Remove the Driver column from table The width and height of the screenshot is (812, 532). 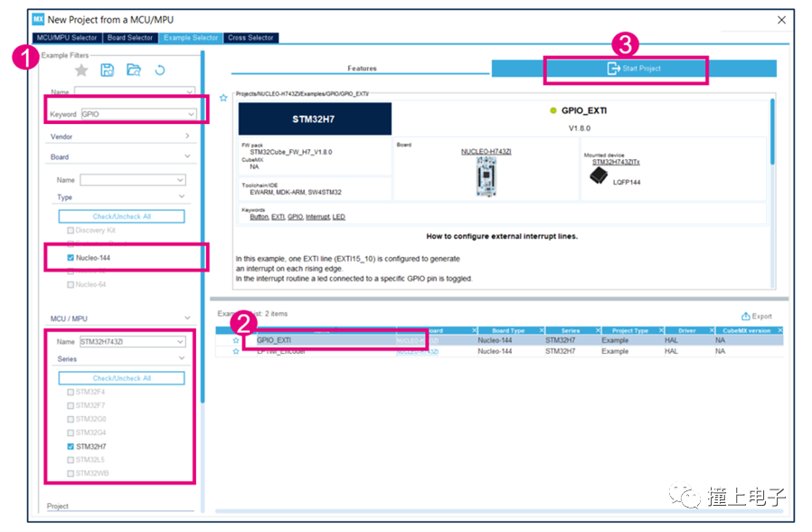tap(712, 330)
